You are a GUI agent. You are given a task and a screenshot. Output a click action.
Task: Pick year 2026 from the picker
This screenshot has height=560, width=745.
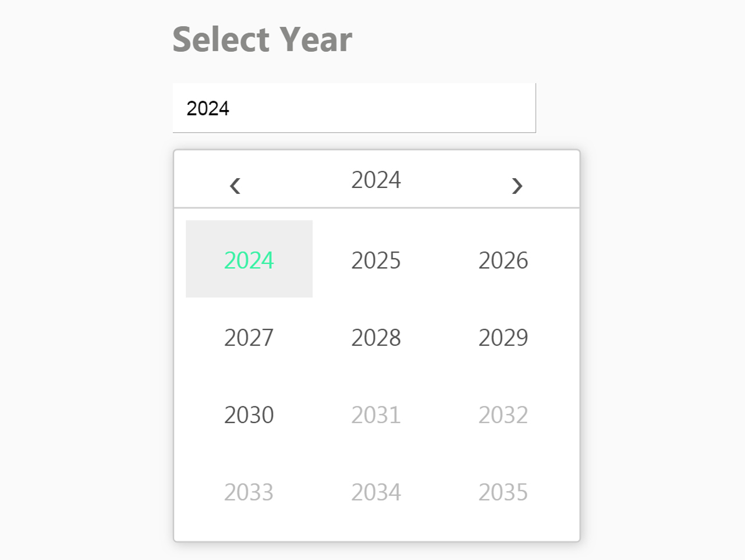coord(503,259)
